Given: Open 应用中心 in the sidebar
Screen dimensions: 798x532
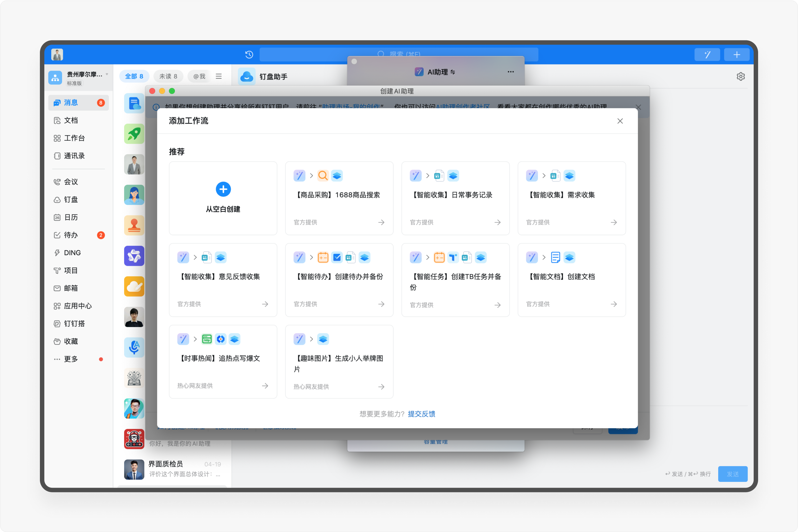Looking at the screenshot, I should tap(78, 306).
